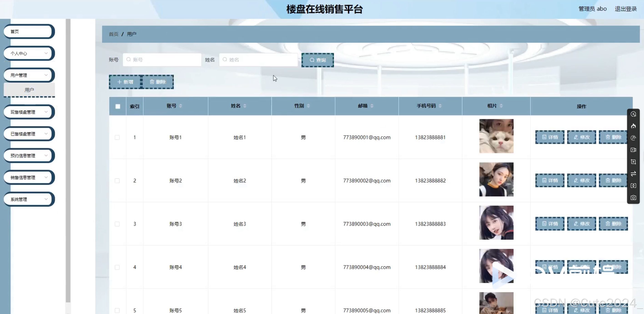Click the swap arrows icon in right toolbar
Image resolution: width=644 pixels, height=314 pixels.
coord(633,174)
